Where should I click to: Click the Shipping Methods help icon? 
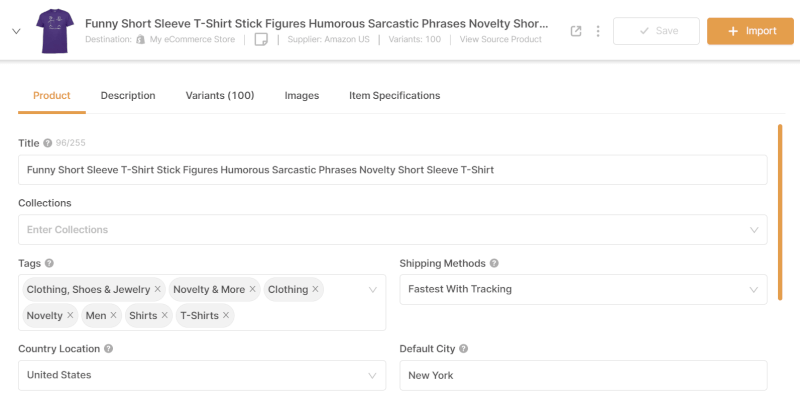coord(494,263)
